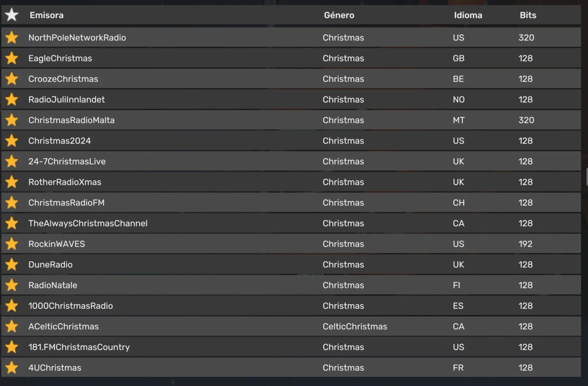The width and height of the screenshot is (588, 386).
Task: Sort the list by Género header
Action: coord(339,15)
